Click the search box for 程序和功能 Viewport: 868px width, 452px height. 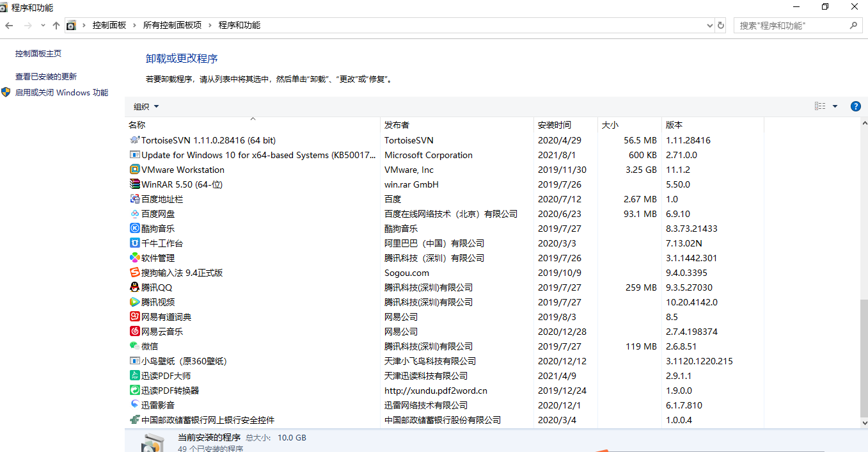tap(793, 25)
